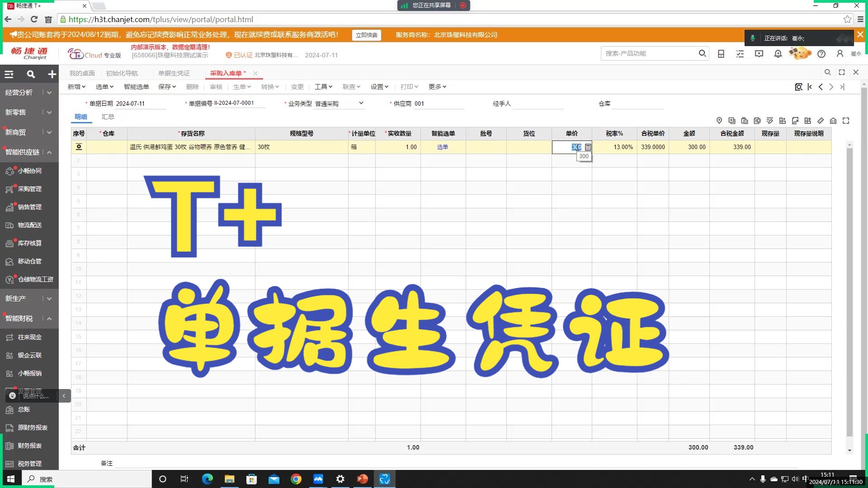Click the 立即续费 button
The height and width of the screenshot is (488, 868).
366,35
